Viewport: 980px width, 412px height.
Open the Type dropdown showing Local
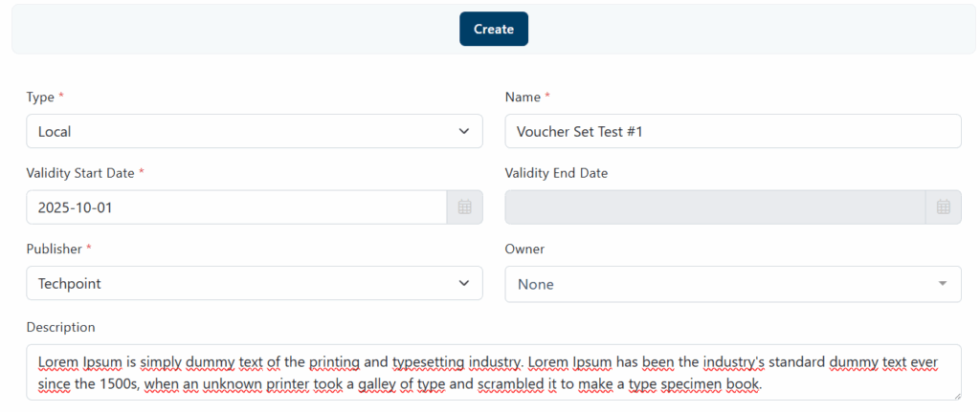[254, 131]
